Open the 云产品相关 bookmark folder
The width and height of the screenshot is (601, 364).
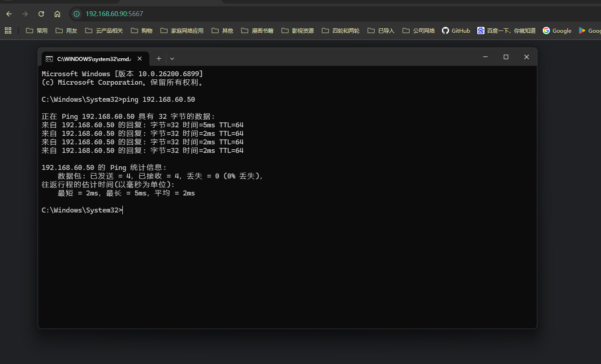click(104, 30)
